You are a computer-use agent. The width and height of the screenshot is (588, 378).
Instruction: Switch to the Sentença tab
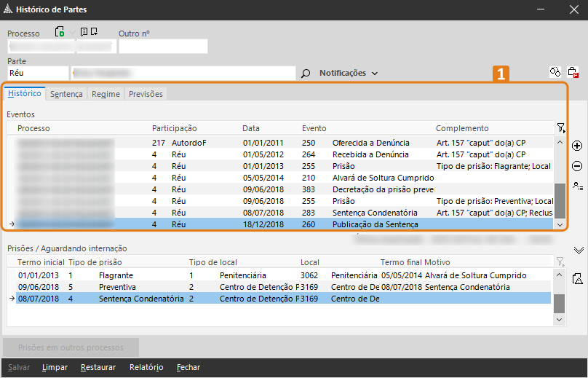(66, 94)
